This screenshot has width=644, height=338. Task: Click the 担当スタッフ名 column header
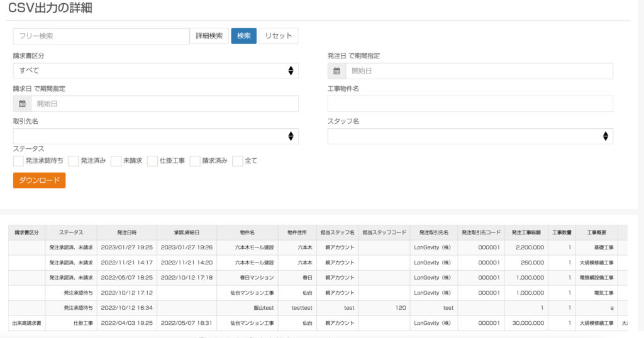click(x=338, y=232)
